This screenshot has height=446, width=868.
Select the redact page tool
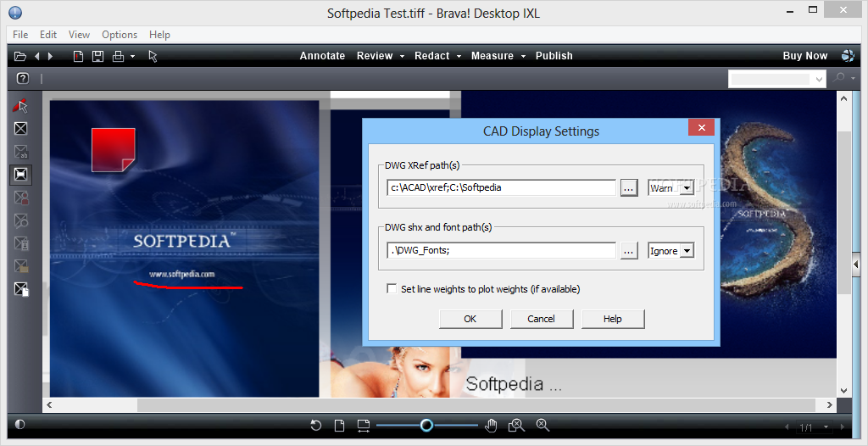(x=20, y=289)
